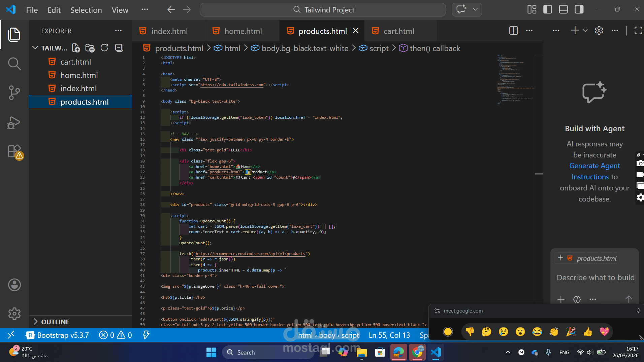Click the editor minimap

(516, 80)
